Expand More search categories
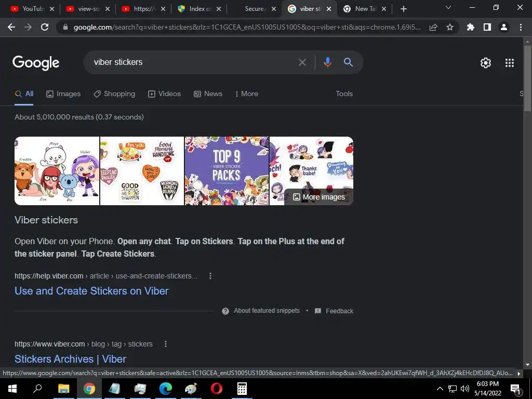Viewport: 532px width, 399px height. coord(247,94)
